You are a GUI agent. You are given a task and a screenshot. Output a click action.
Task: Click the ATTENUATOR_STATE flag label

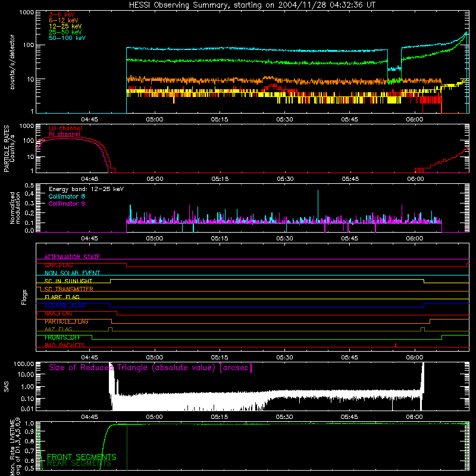pyautogui.click(x=72, y=257)
